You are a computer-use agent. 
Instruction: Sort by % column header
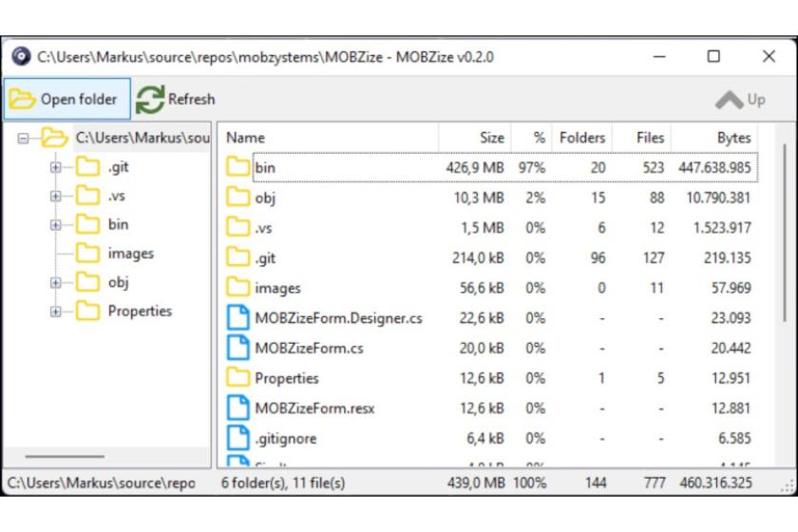click(531, 138)
